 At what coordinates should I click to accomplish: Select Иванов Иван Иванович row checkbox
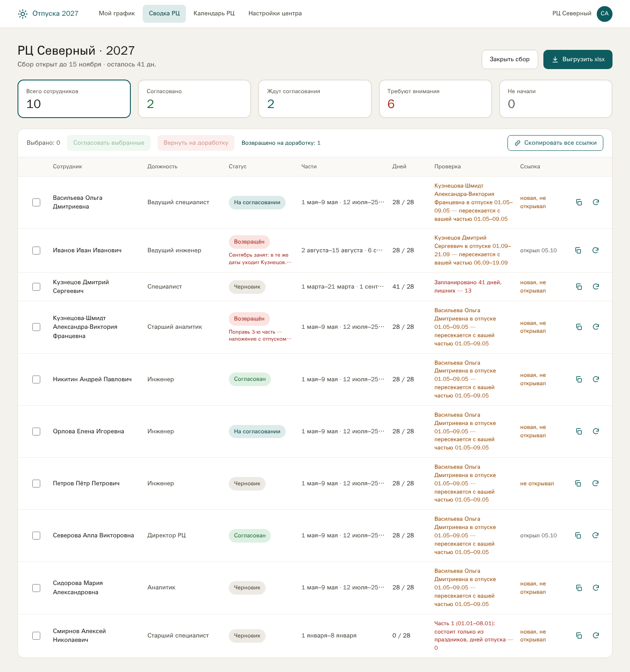36,251
